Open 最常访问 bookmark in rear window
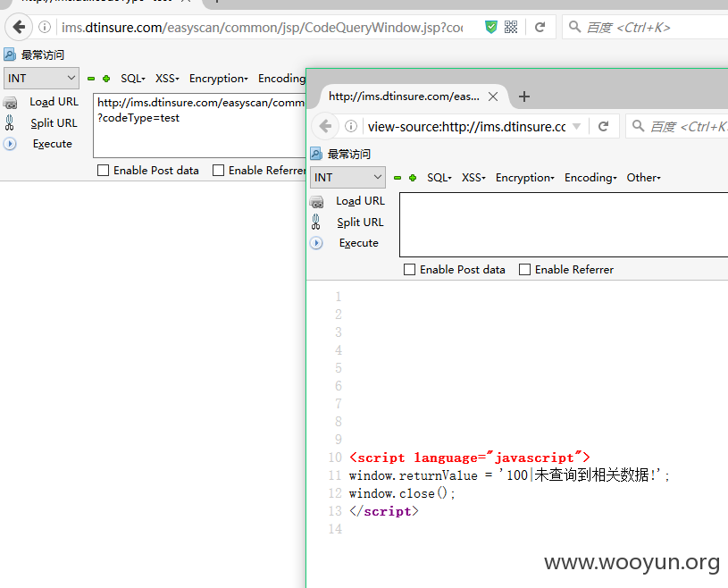The height and width of the screenshot is (588, 728). [x=34, y=55]
